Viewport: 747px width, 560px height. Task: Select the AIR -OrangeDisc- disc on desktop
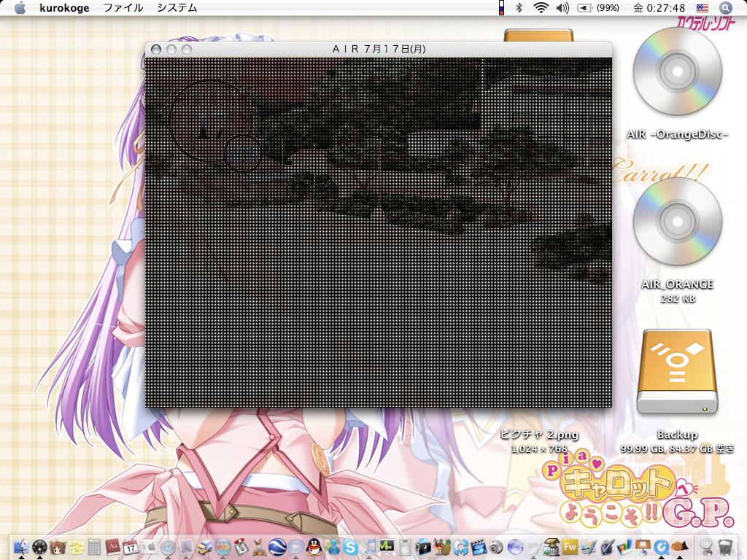pos(677,71)
